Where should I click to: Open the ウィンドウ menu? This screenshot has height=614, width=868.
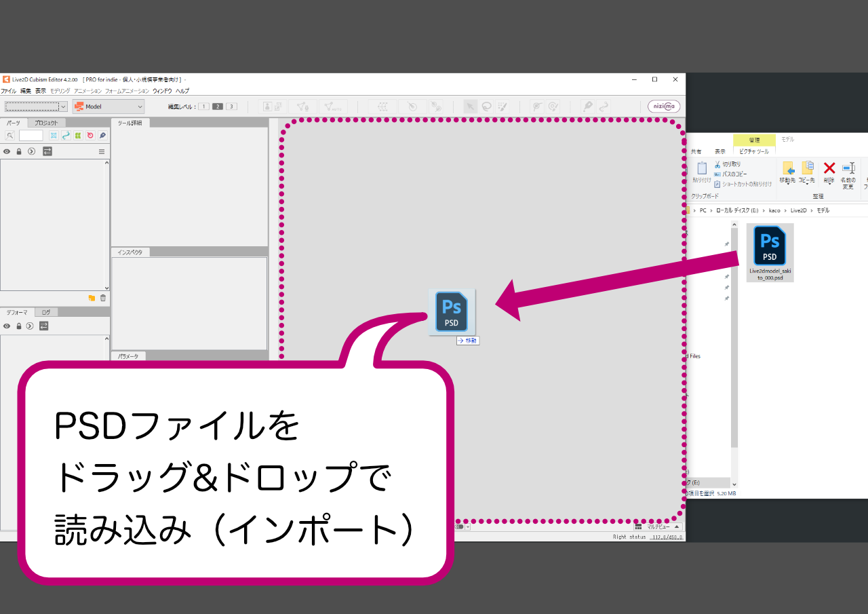click(x=161, y=91)
